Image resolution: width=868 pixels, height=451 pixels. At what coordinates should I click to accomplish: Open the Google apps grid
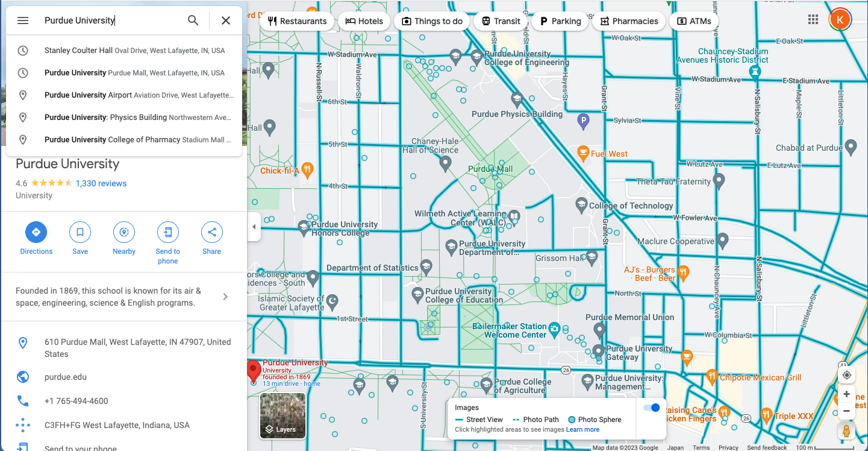click(813, 20)
